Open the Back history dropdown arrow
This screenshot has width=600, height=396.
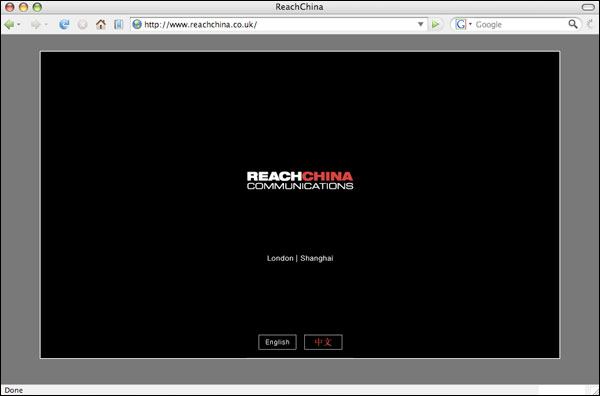pyautogui.click(x=19, y=24)
